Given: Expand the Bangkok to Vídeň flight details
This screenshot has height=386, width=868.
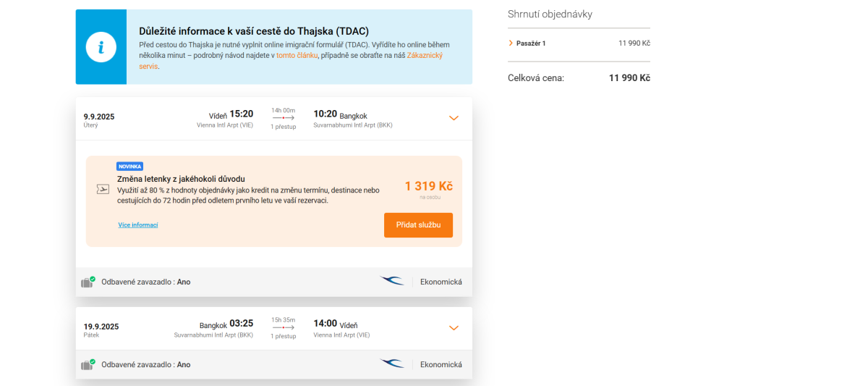Looking at the screenshot, I should (x=454, y=327).
